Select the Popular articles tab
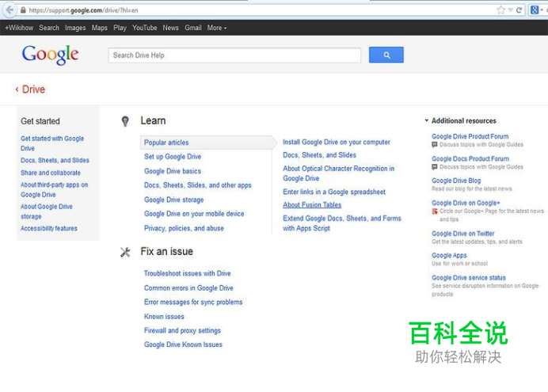Screen dimensions: 548x392 coord(206,143)
